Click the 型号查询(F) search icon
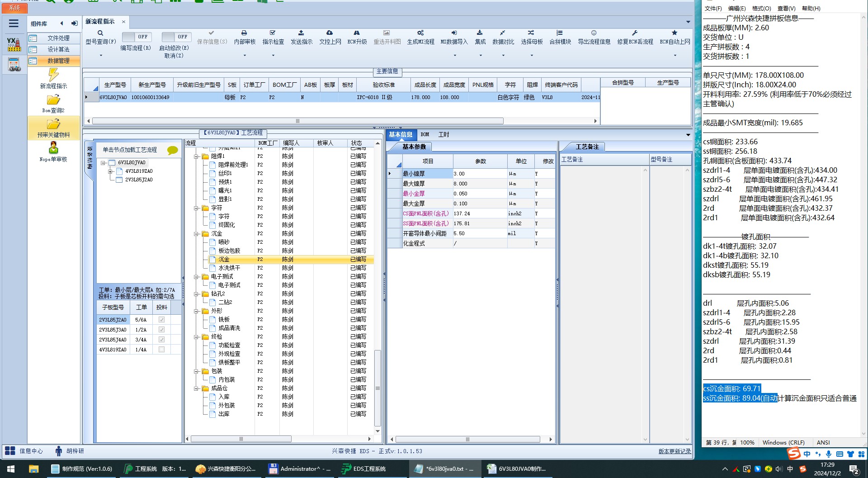Screen dimensions: 868x478 click(100, 33)
